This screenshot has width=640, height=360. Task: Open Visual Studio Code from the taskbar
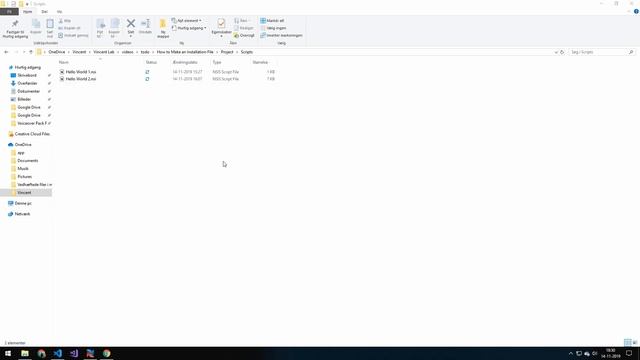[x=58, y=353]
